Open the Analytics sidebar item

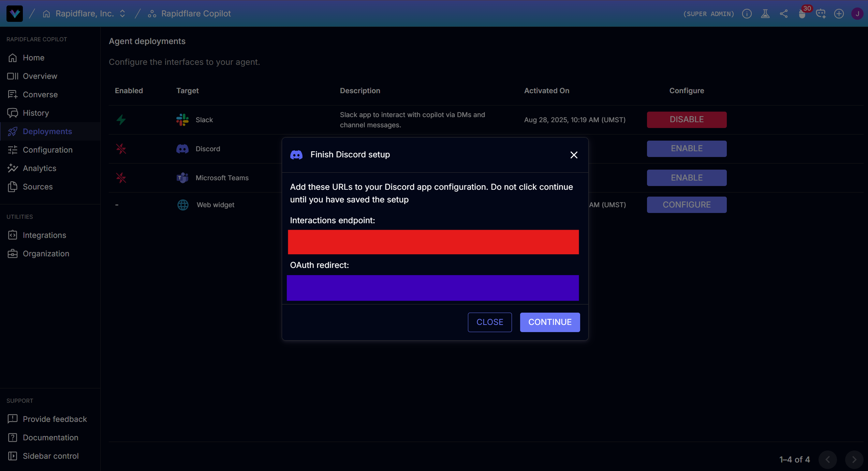(39, 168)
